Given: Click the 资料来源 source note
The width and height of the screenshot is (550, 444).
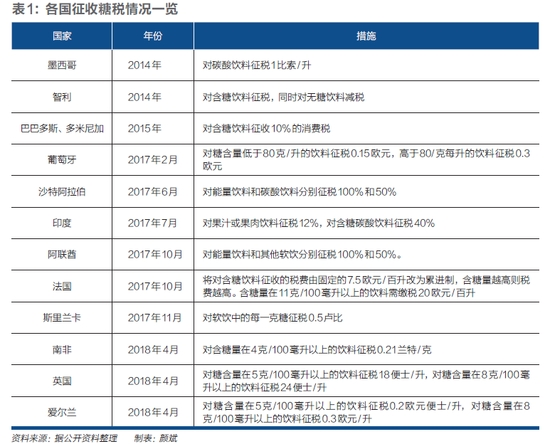Looking at the screenshot, I should [65, 438].
